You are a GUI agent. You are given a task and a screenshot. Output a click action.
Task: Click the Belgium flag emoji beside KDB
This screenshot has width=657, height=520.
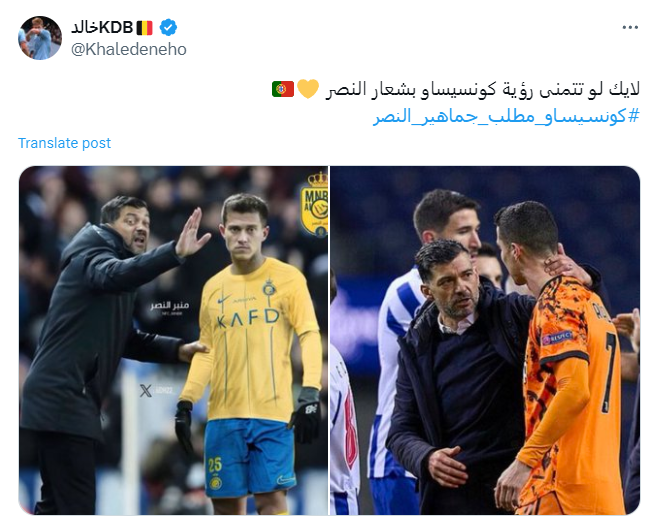point(145,28)
